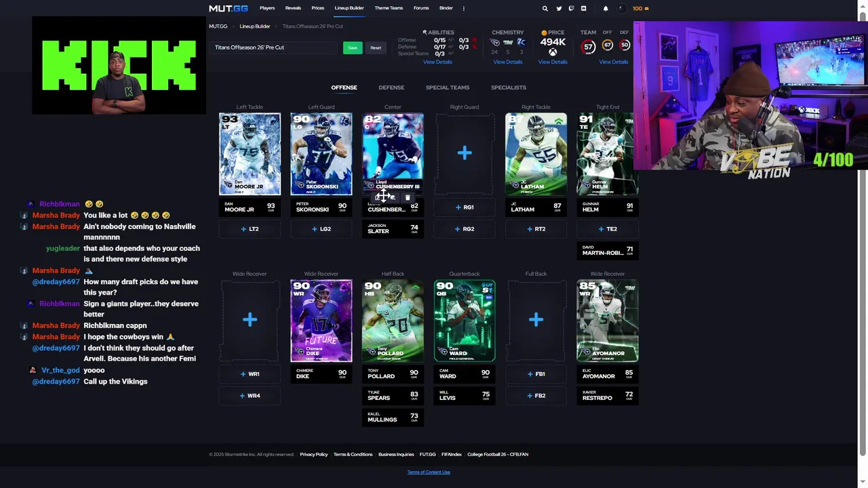This screenshot has width=868, height=488.
Task: Delete Cushenberry with the trash icon
Action: pyautogui.click(x=408, y=197)
